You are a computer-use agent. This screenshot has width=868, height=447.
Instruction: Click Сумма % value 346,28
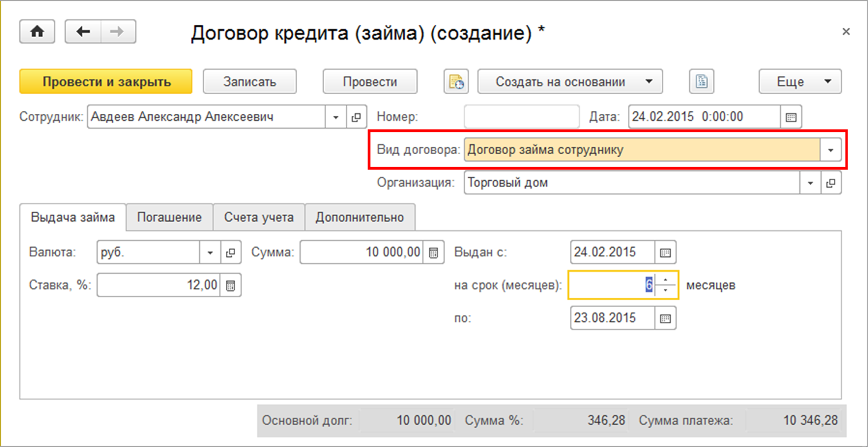[x=606, y=421]
